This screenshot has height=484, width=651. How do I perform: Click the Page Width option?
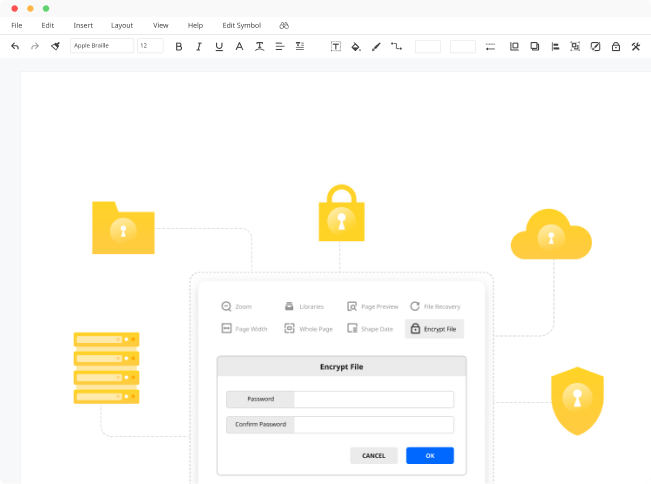244,329
